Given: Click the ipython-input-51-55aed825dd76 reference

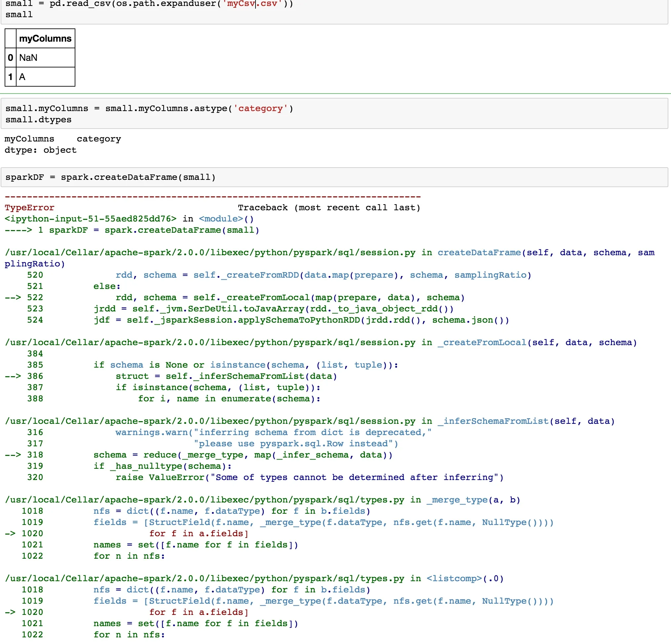Looking at the screenshot, I should pyautogui.click(x=90, y=219).
